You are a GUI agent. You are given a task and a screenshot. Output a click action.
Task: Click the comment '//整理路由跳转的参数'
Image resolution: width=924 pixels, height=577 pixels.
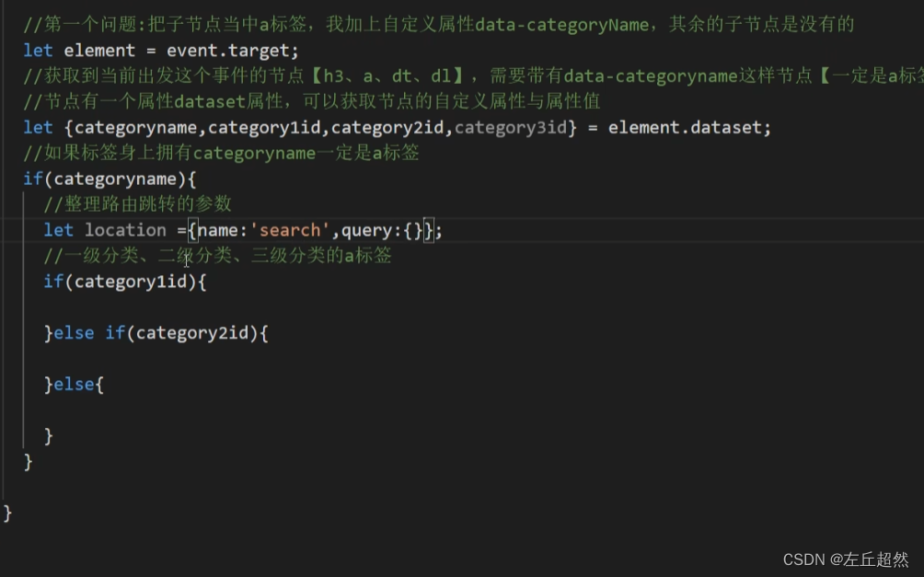tap(137, 204)
